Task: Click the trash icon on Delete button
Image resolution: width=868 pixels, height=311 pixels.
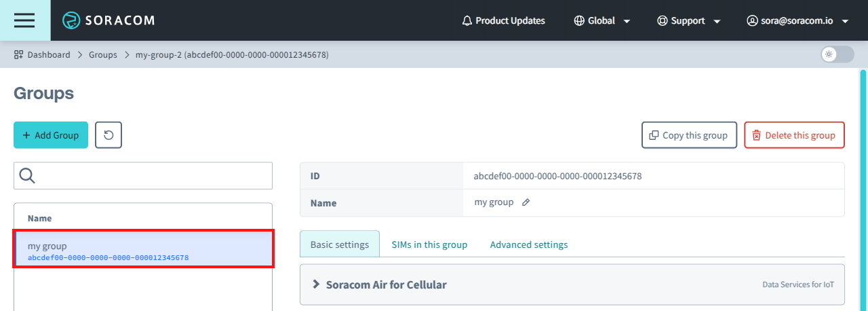Action: (757, 135)
